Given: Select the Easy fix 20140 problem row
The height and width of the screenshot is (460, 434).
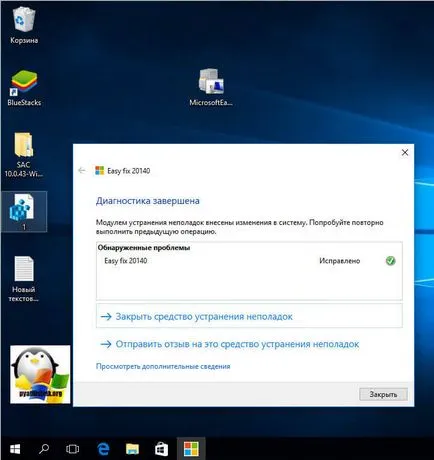Looking at the screenshot, I should click(x=249, y=261).
